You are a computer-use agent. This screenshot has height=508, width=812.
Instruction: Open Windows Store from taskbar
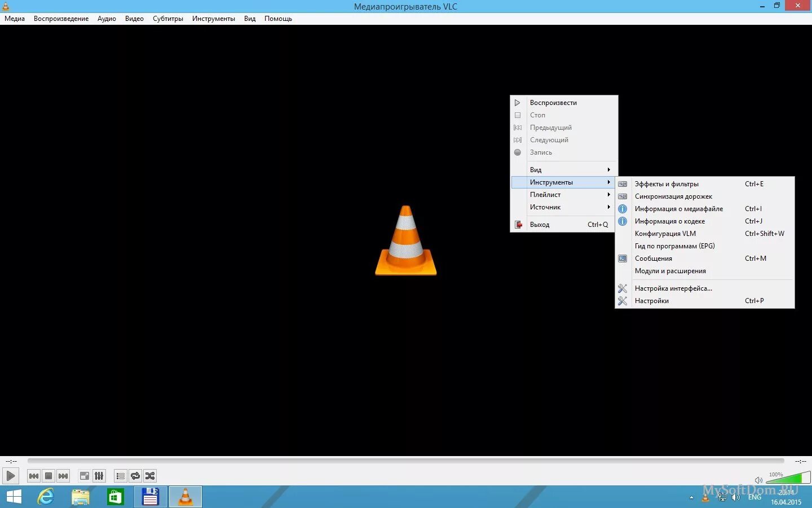pyautogui.click(x=116, y=497)
